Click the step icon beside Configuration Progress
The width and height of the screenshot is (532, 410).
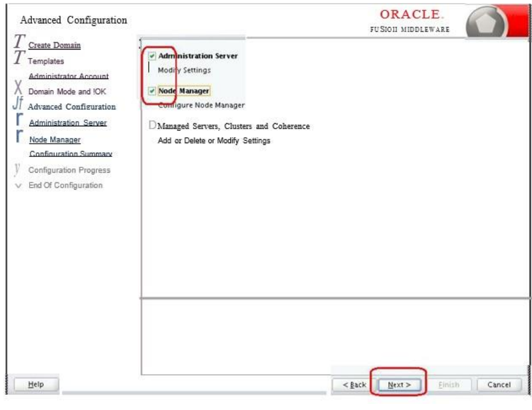tap(17, 169)
